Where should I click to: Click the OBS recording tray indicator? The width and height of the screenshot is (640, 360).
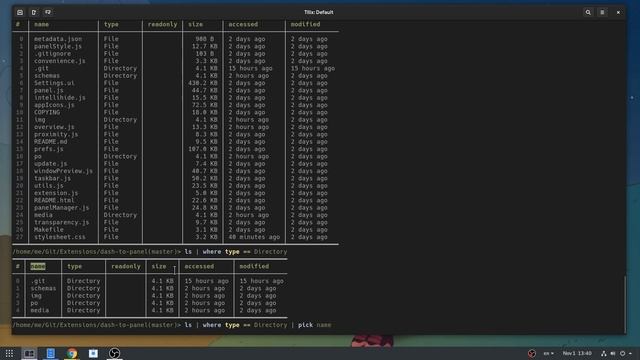531,353
